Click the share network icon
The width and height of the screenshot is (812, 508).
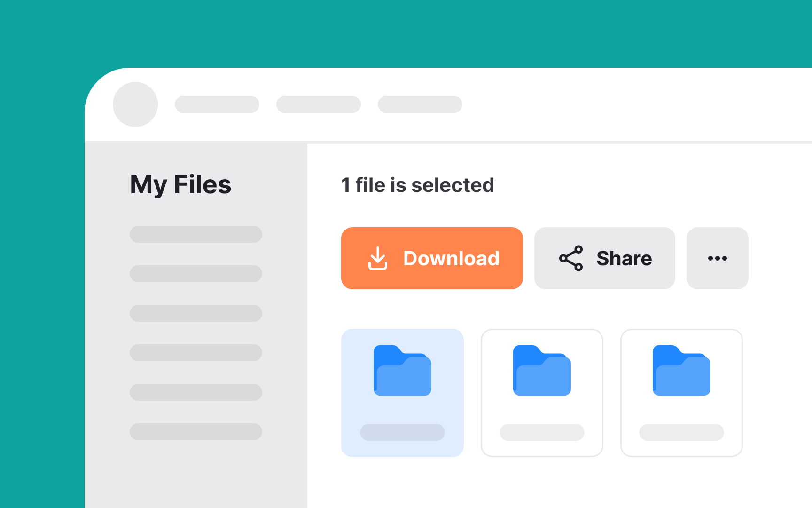point(570,258)
